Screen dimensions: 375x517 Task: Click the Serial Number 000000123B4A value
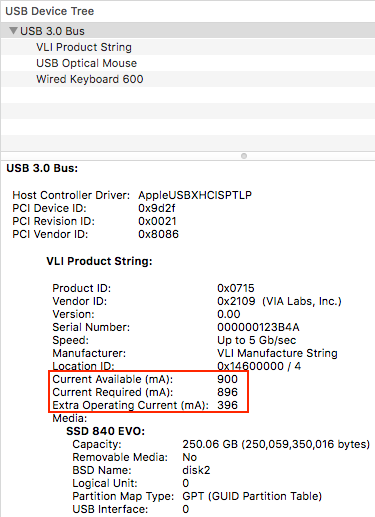click(x=258, y=327)
